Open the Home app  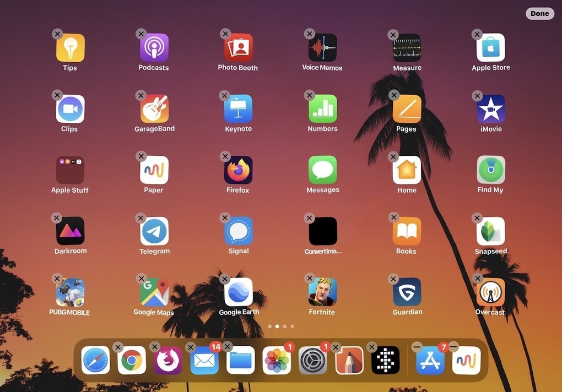(x=407, y=170)
